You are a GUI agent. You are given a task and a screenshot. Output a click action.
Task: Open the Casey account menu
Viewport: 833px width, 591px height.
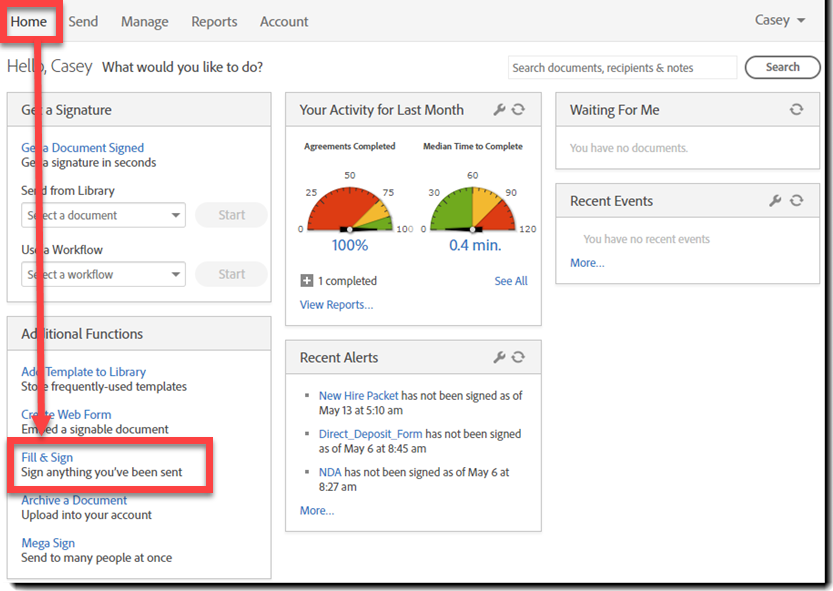pos(780,20)
